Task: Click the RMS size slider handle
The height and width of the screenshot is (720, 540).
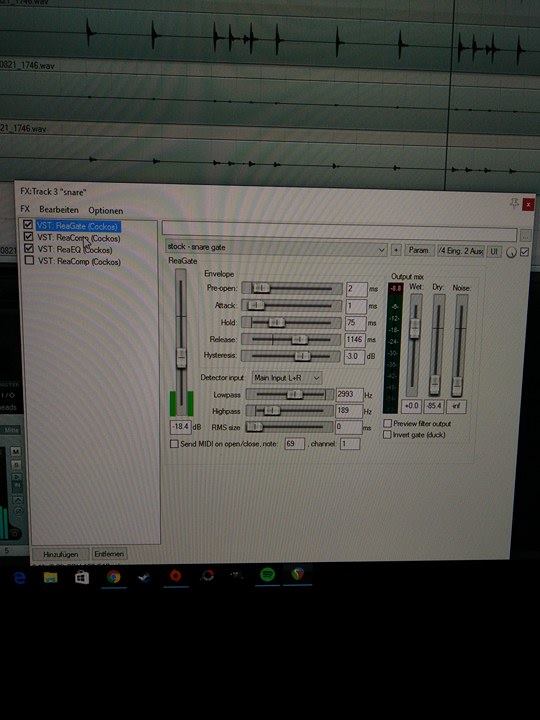Action: [254, 427]
